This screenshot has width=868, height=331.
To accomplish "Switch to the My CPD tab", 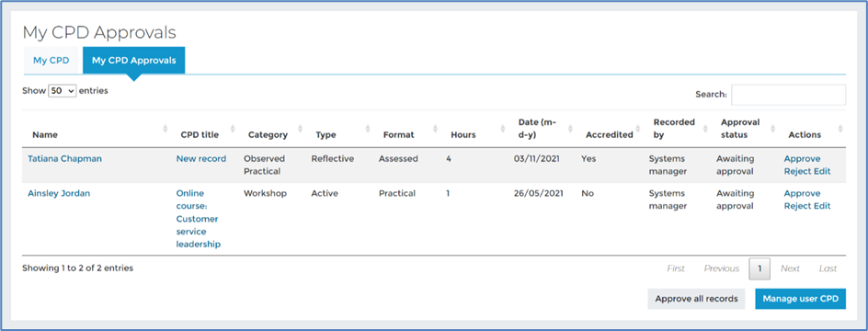I will click(x=51, y=61).
